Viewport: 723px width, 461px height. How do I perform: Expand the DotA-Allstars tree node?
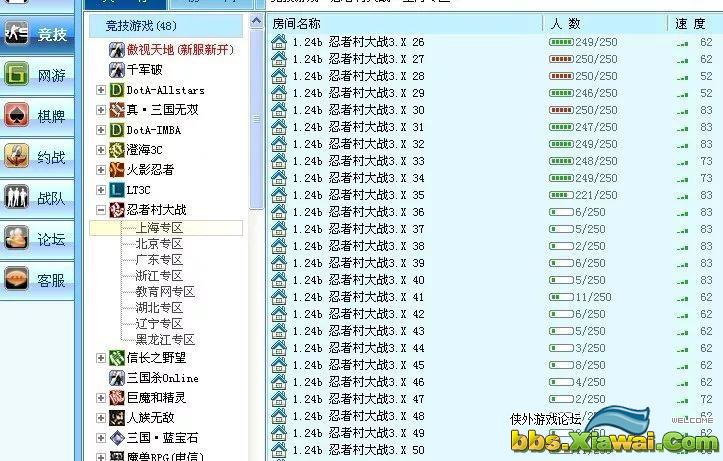101,90
